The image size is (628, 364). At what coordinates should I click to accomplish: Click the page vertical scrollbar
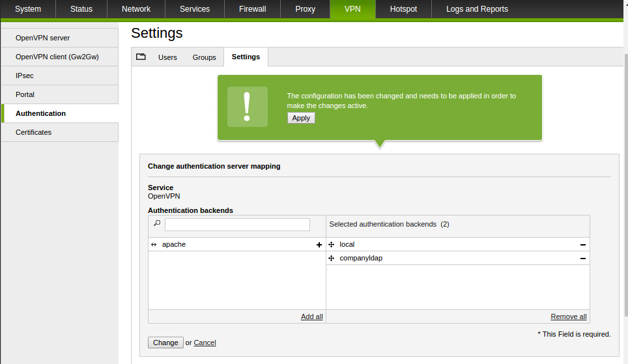(x=625, y=184)
